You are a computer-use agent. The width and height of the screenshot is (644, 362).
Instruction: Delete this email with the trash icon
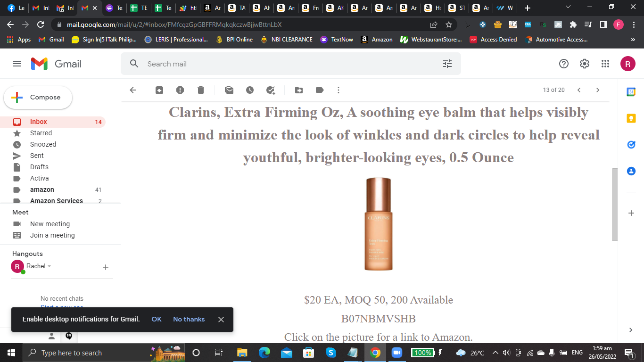[201, 90]
